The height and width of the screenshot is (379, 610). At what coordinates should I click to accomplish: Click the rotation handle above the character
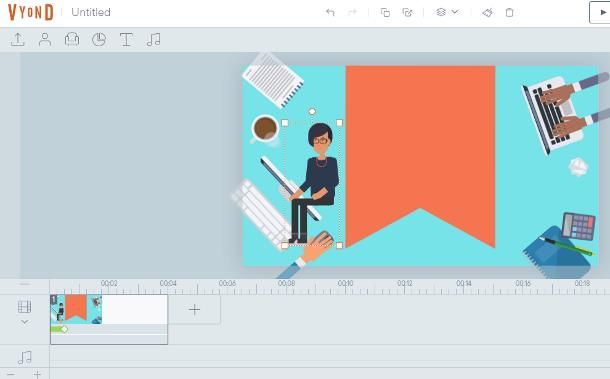312,112
